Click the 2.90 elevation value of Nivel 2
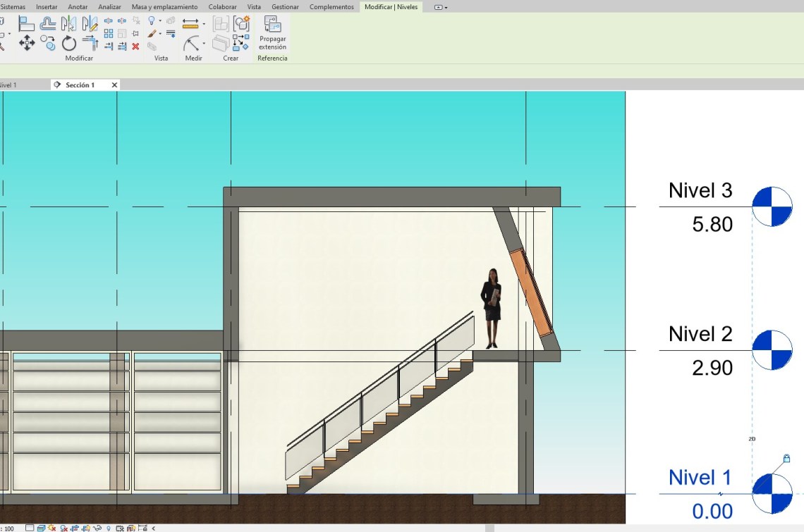Image resolution: width=804 pixels, height=532 pixels. click(712, 368)
